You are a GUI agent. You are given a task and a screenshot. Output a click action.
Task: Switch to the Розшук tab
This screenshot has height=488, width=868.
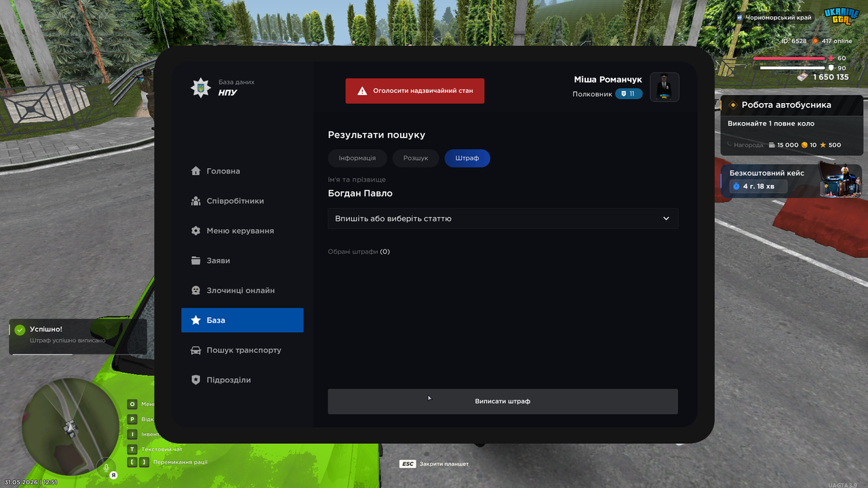[416, 158]
